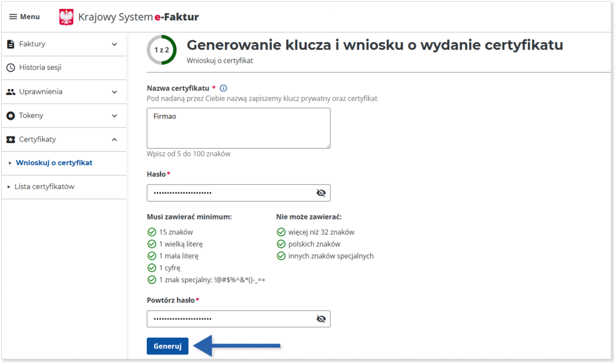Image resolution: width=616 pixels, height=364 pixels.
Task: Open the info tooltip beside Nazwa certyfikatu
Action: [223, 88]
